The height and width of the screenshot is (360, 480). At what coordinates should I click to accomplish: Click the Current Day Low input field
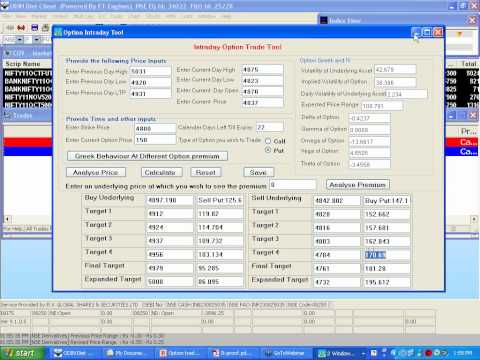click(x=262, y=81)
